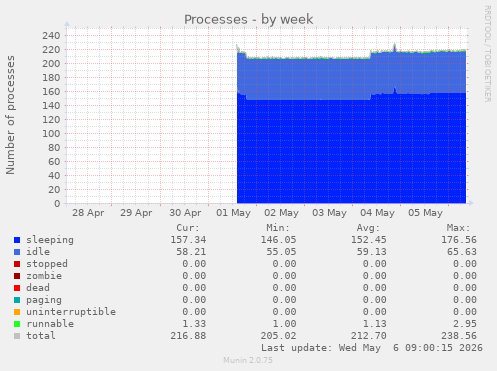The image size is (497, 371).
Task: Click the '03 May' x-axis date label
Action: click(329, 213)
